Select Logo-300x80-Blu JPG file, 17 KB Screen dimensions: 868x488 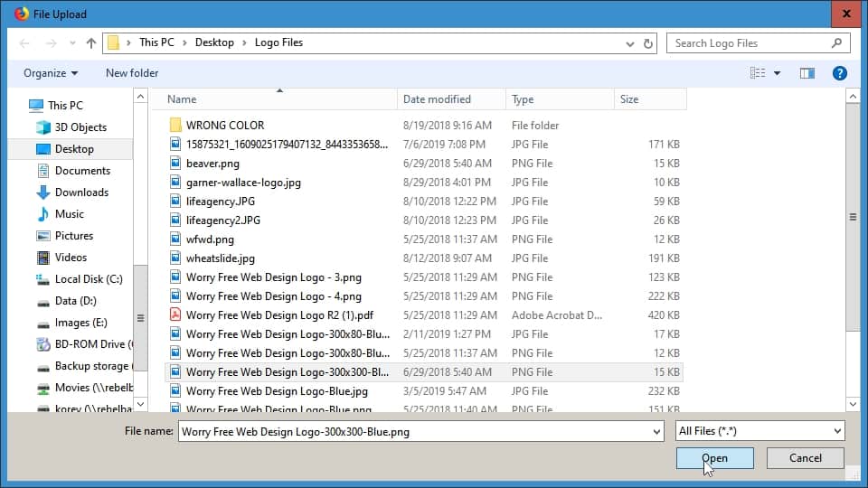click(424, 334)
